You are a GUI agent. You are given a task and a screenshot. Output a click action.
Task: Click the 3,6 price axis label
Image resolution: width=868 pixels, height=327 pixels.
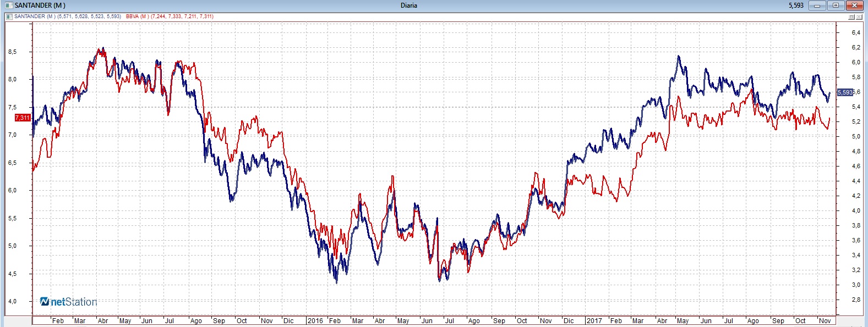[x=856, y=241]
